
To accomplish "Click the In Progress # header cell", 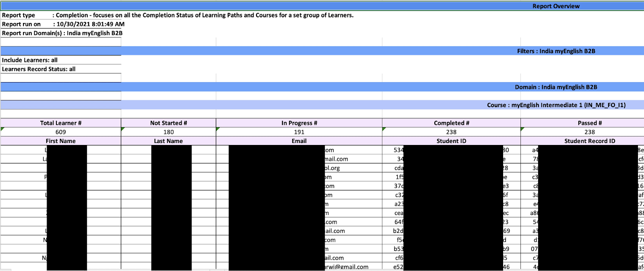I will [299, 123].
